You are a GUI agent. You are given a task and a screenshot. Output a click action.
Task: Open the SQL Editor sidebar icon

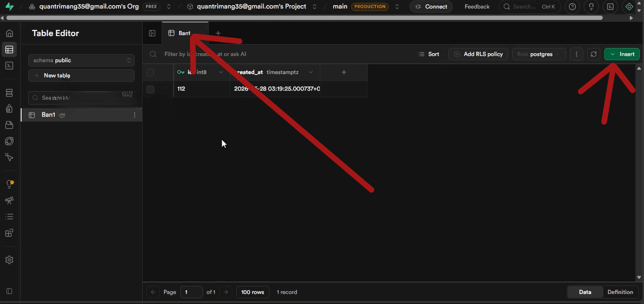(9, 65)
